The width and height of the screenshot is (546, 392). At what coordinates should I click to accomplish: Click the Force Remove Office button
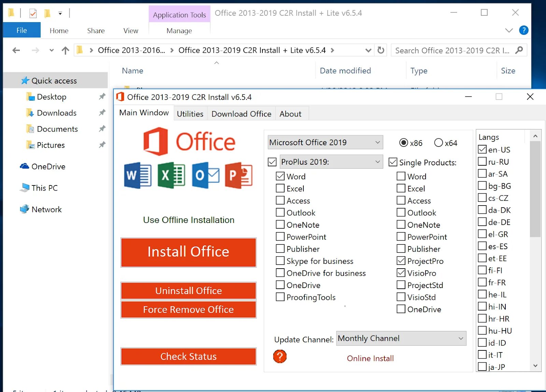[x=188, y=310]
